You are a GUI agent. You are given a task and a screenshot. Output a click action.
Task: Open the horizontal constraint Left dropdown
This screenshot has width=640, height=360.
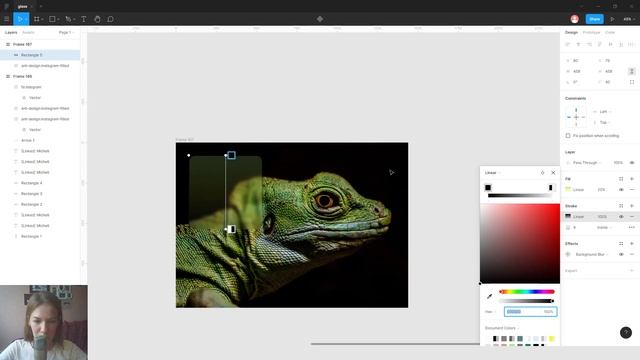pos(606,111)
